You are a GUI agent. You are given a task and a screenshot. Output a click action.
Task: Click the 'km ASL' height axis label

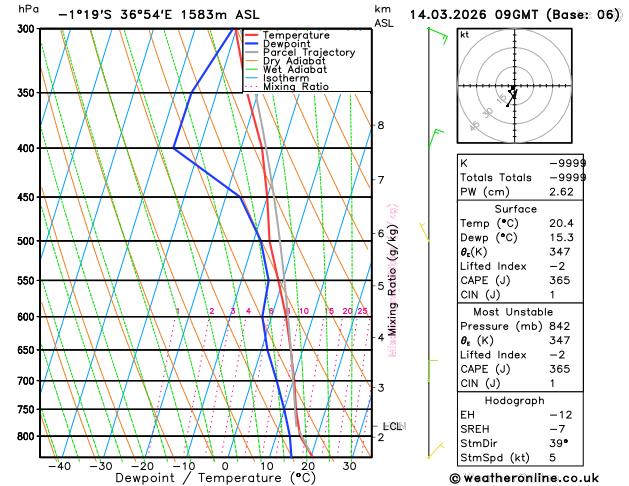point(384,16)
